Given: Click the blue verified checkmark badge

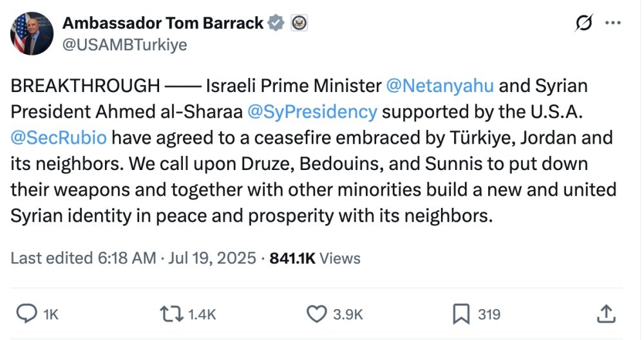Looking at the screenshot, I should [276, 23].
